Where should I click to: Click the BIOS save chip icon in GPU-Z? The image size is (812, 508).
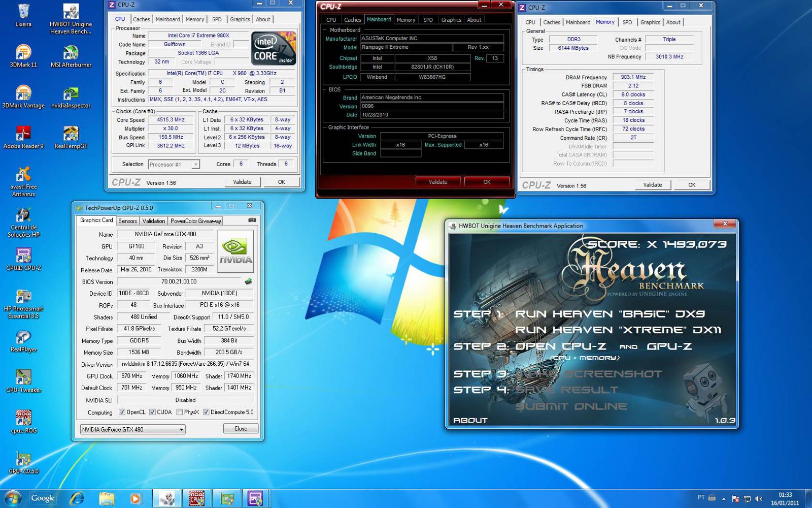pyautogui.click(x=248, y=281)
